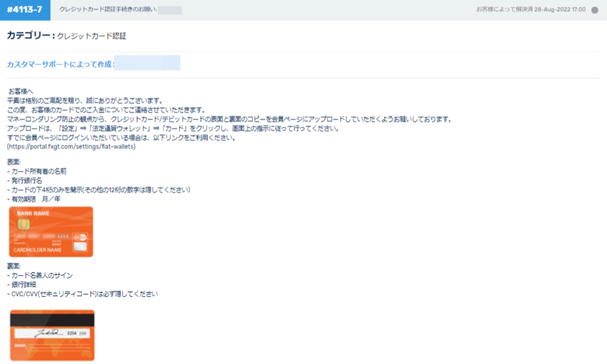
Task: Click the gold chip icon on the front card image
Action: point(24,224)
